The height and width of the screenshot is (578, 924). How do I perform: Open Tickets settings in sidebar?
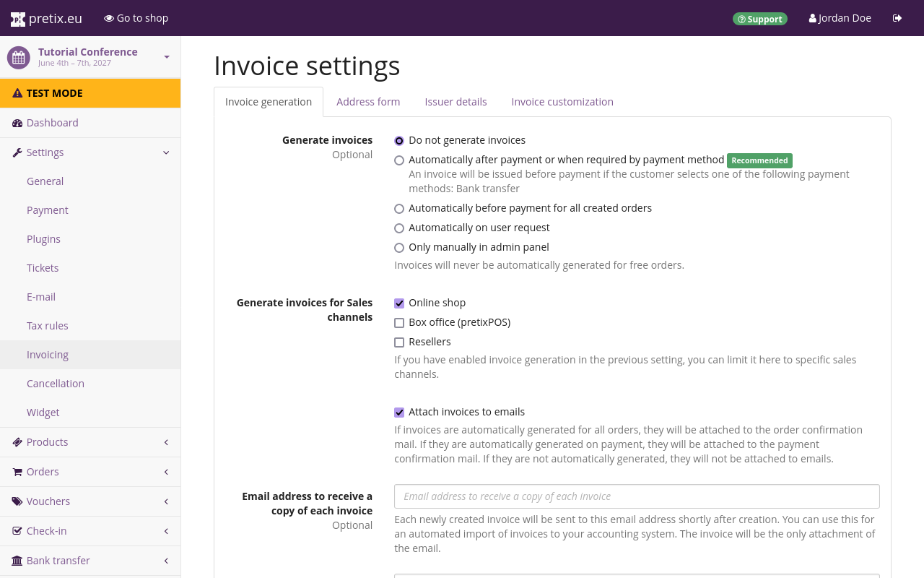(90, 268)
